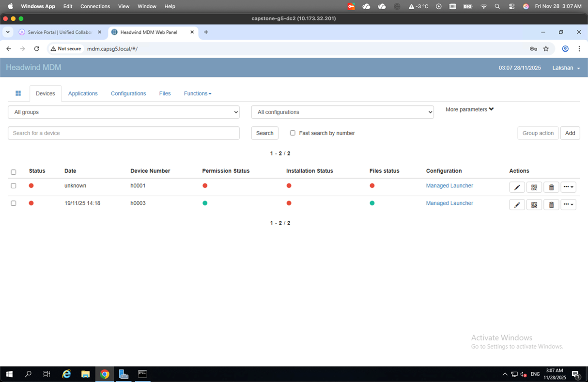This screenshot has width=588, height=382.
Task: Expand the More parameters section
Action: [469, 109]
